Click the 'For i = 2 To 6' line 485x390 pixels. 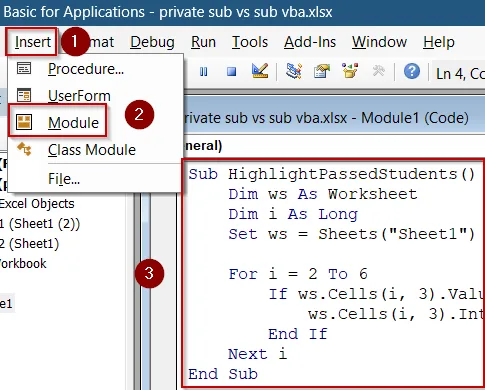pos(298,274)
